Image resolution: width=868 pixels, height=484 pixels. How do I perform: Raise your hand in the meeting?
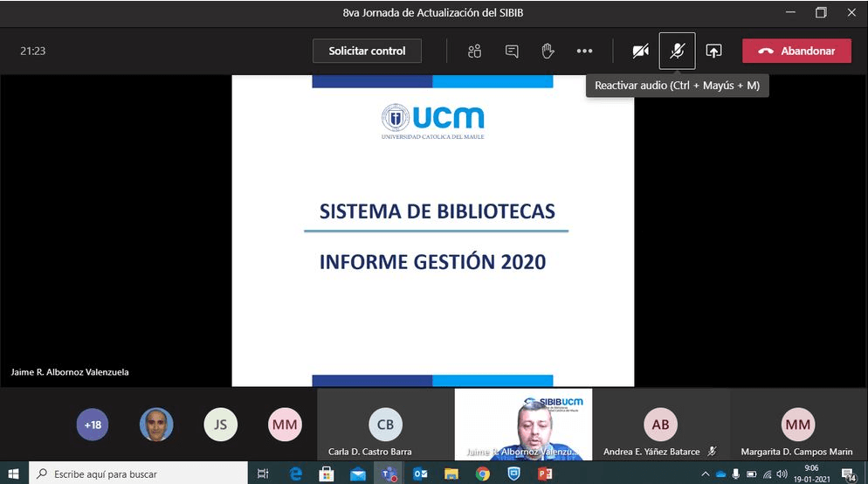pyautogui.click(x=548, y=51)
